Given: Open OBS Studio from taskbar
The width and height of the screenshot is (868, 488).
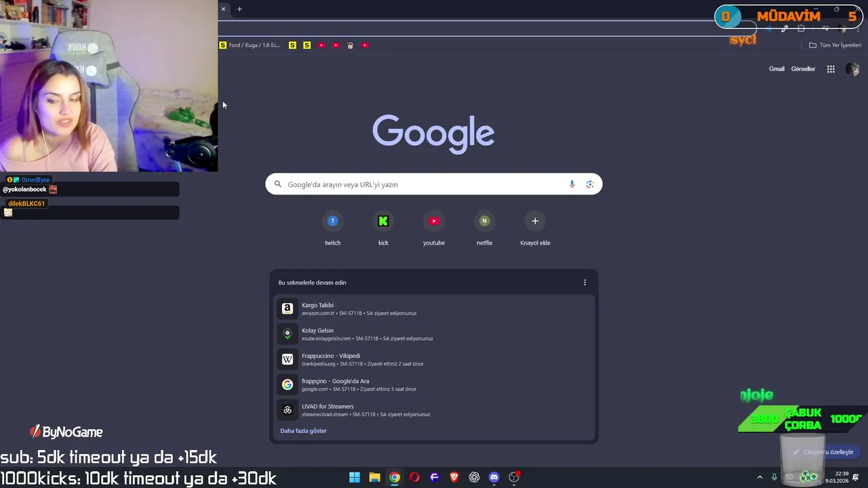Looking at the screenshot, I should pos(514,477).
